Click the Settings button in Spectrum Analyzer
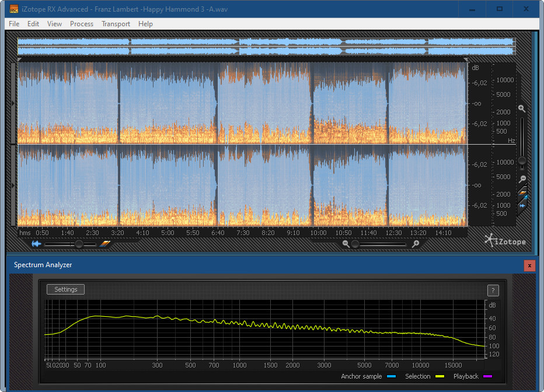Screen dimensions: 544x392 (65, 289)
